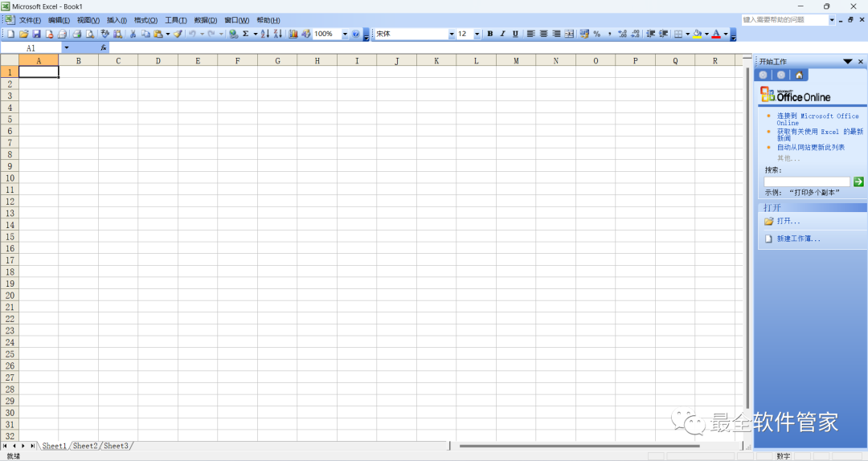Click 连接到 Microsoft Office Online link
The image size is (868, 461).
tap(817, 119)
